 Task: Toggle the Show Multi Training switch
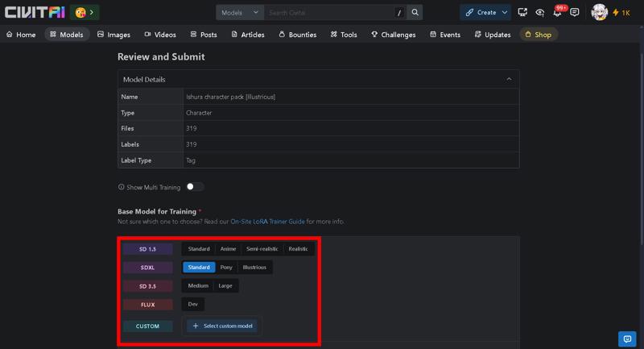click(x=195, y=187)
